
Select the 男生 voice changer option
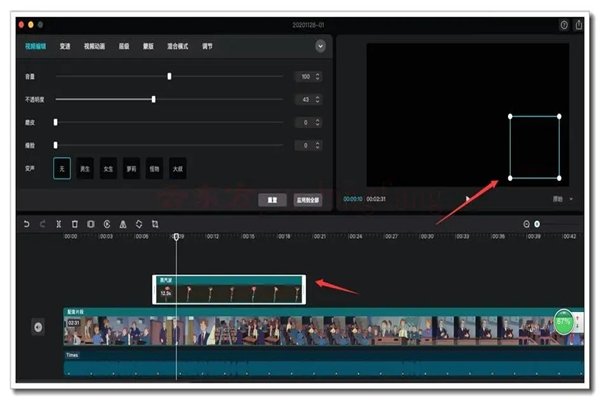point(85,167)
